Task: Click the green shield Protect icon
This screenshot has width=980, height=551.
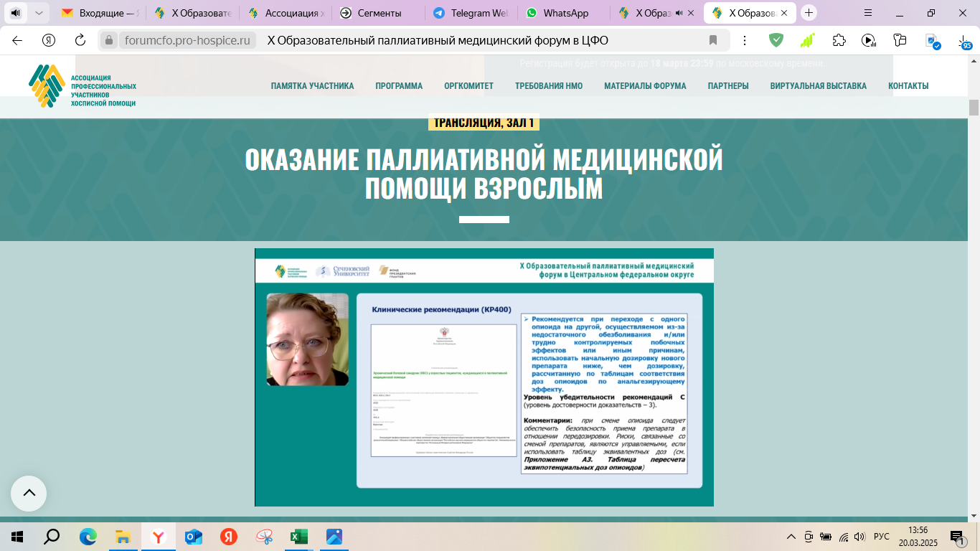Action: coord(776,40)
